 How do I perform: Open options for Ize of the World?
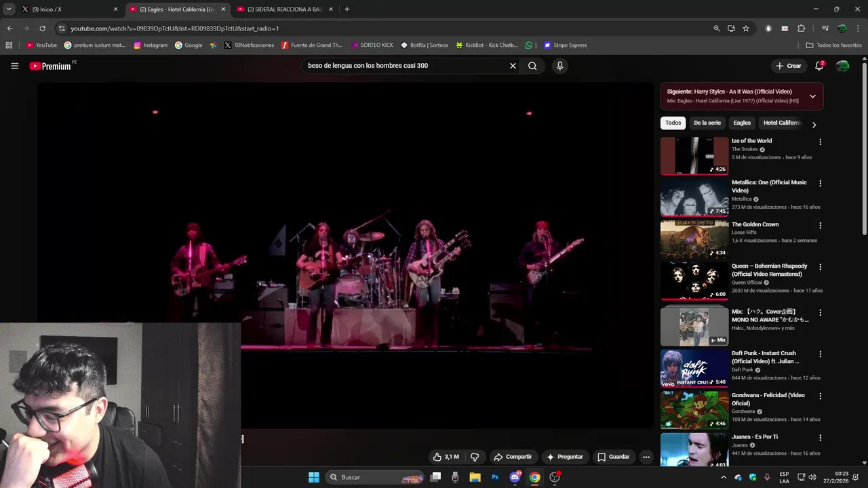820,142
